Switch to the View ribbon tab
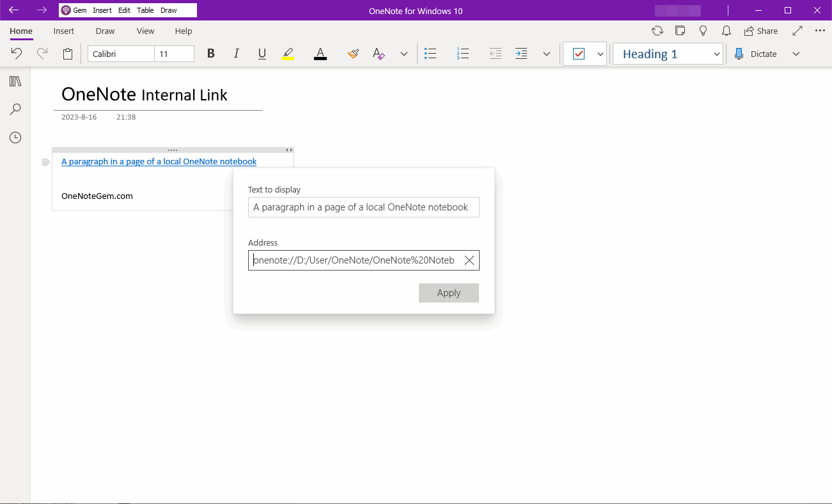Screen dimensions: 832x504 click(x=145, y=31)
